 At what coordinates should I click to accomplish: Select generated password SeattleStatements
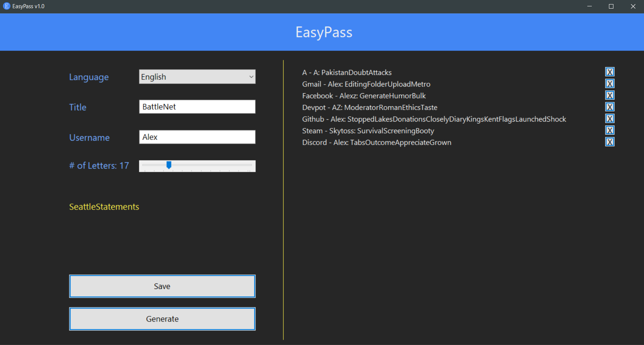(x=104, y=207)
